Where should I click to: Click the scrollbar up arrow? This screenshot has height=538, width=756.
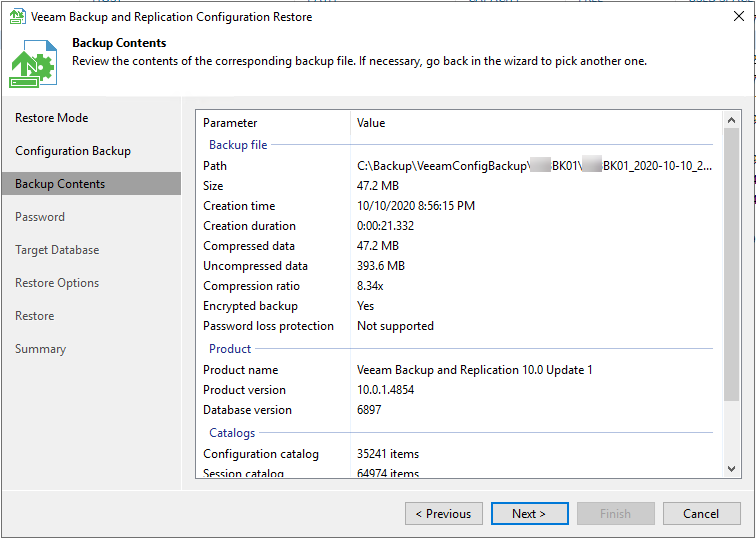click(731, 120)
